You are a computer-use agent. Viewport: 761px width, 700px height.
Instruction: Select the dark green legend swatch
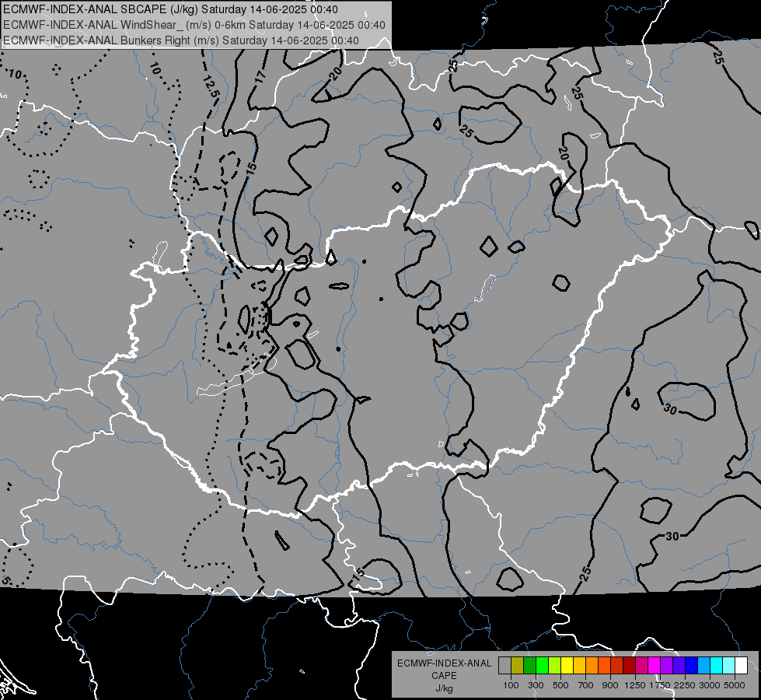click(529, 665)
